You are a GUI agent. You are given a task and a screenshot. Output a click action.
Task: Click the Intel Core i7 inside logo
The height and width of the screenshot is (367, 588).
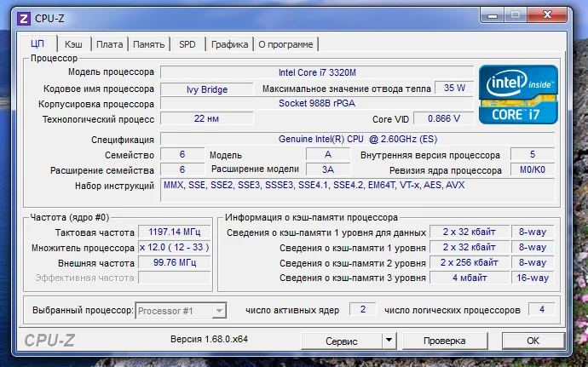[518, 95]
